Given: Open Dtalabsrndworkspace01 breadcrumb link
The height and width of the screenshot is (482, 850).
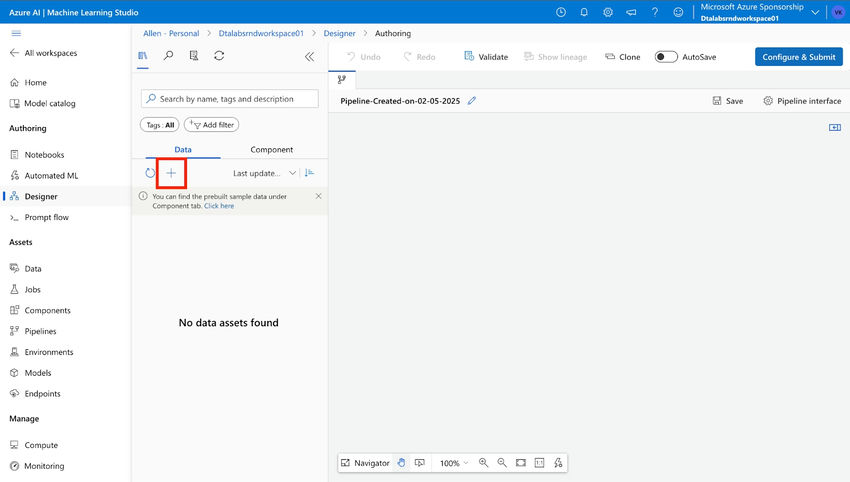Looking at the screenshot, I should pyautogui.click(x=261, y=33).
